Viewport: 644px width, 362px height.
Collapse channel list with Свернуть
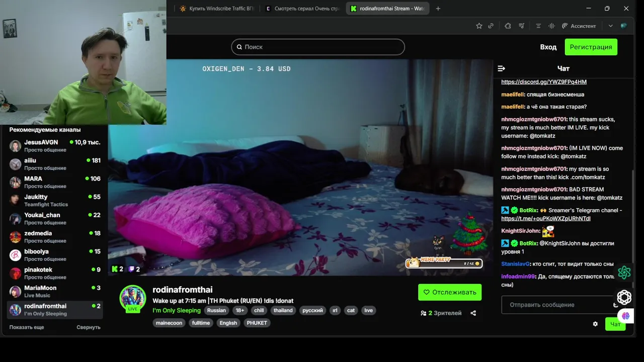[89, 327]
